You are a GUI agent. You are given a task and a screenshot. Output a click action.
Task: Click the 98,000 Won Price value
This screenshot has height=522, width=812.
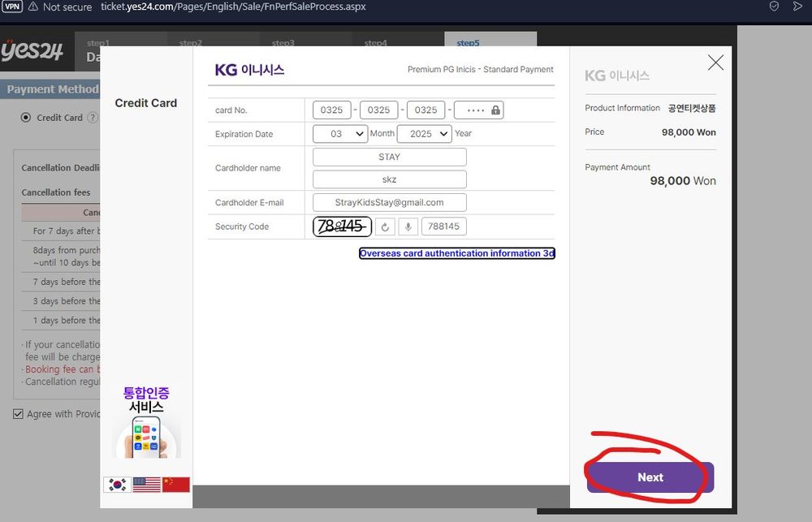click(x=689, y=132)
